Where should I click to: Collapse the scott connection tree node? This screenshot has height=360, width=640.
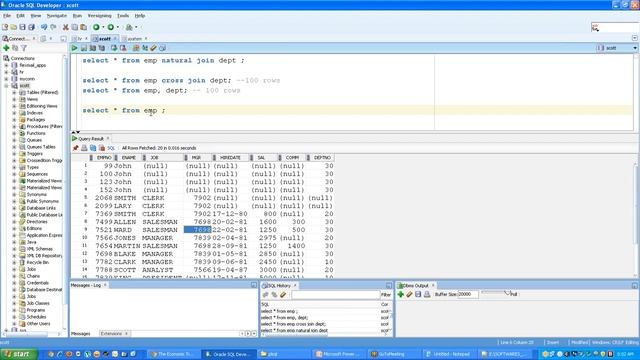click(6, 86)
